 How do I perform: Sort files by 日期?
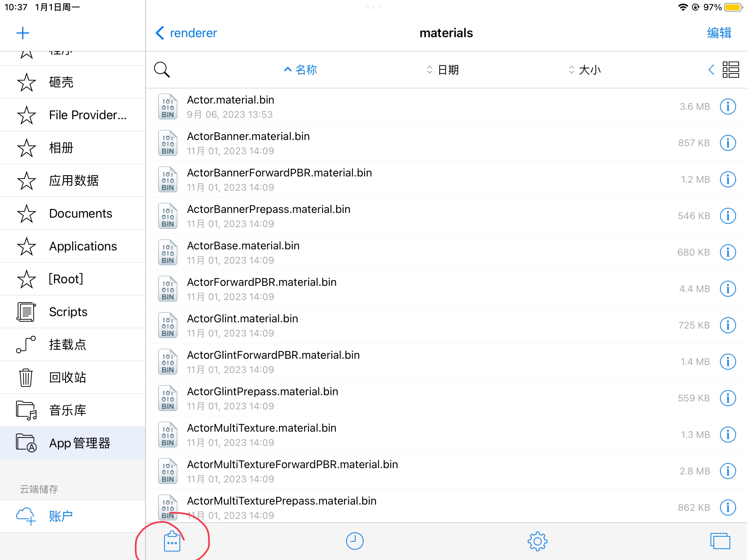point(443,69)
